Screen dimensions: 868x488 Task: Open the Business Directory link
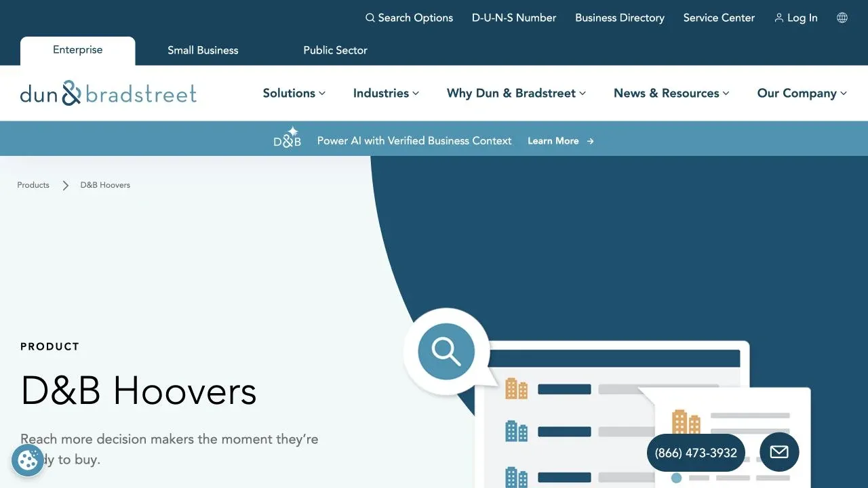620,18
